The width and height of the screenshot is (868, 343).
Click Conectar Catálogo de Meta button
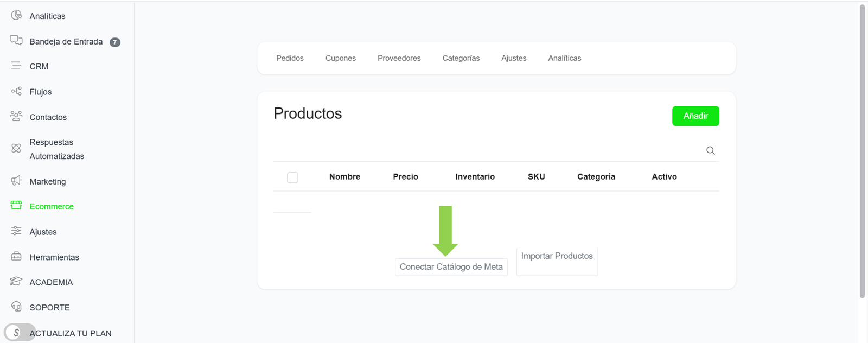pos(451,267)
